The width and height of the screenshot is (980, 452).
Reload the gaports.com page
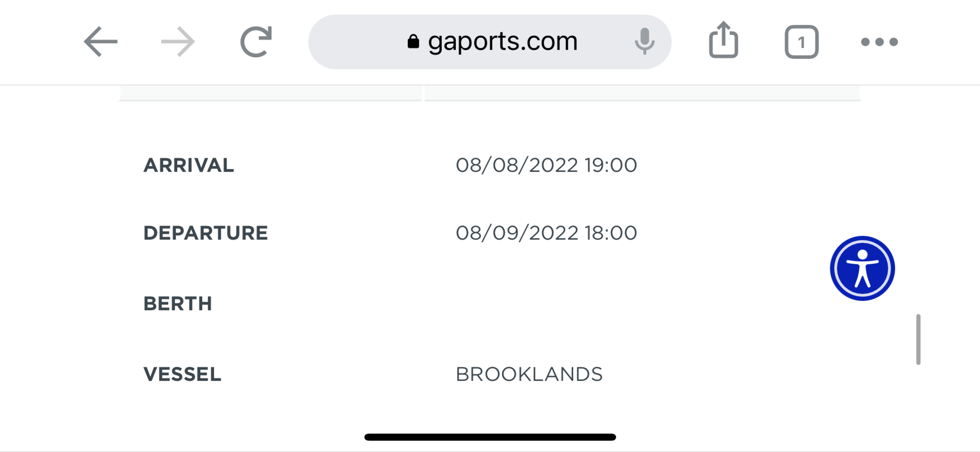coord(256,42)
